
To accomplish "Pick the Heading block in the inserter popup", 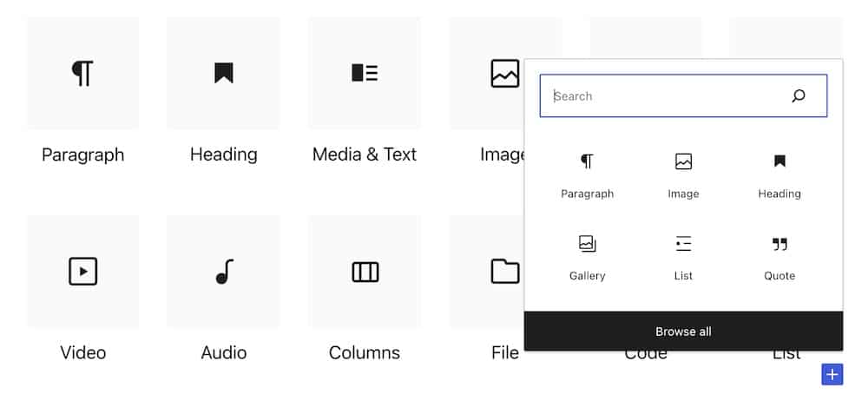I will (x=779, y=176).
